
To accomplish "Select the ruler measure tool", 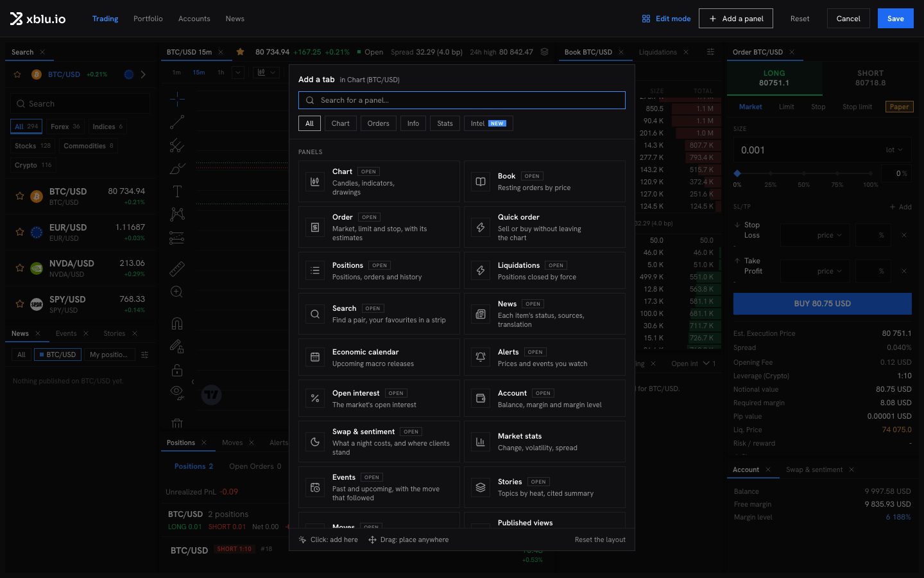I will click(x=177, y=268).
